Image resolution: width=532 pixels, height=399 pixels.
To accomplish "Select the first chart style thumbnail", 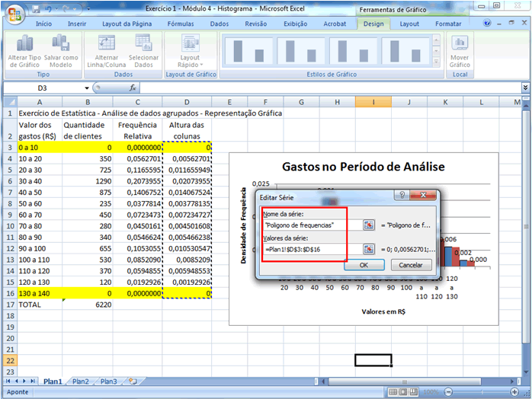I will pos(248,51).
